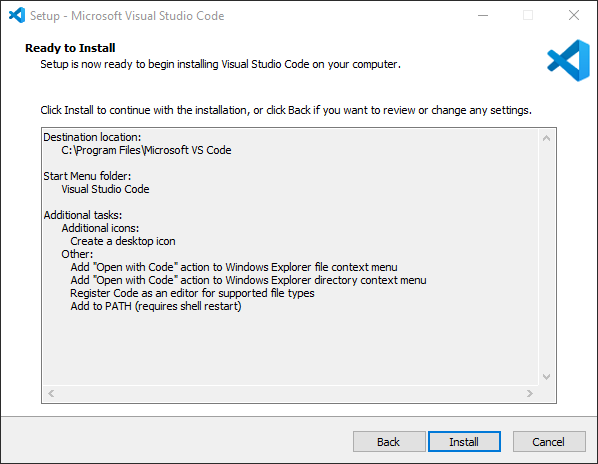The width and height of the screenshot is (598, 464).
Task: Close the setup window
Action: click(574, 16)
